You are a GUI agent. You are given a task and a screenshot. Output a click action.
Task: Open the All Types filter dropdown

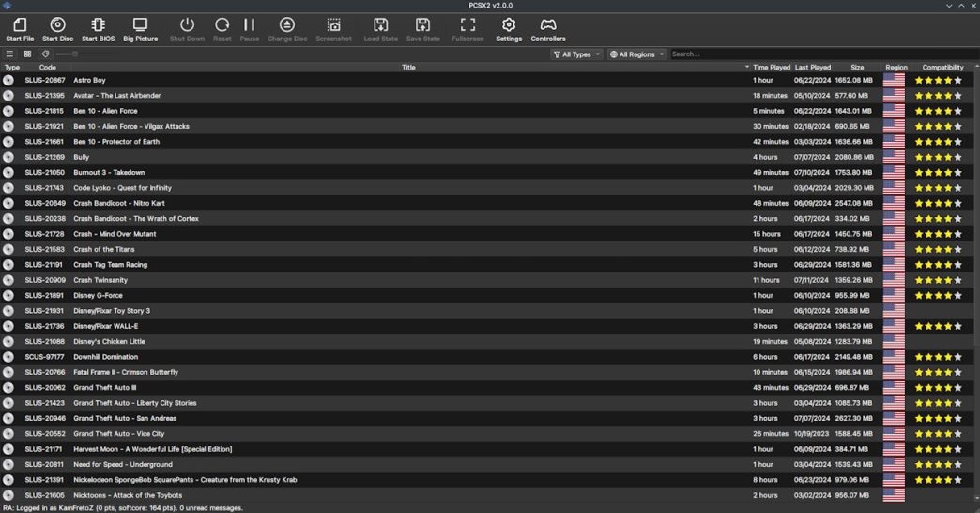tap(576, 54)
